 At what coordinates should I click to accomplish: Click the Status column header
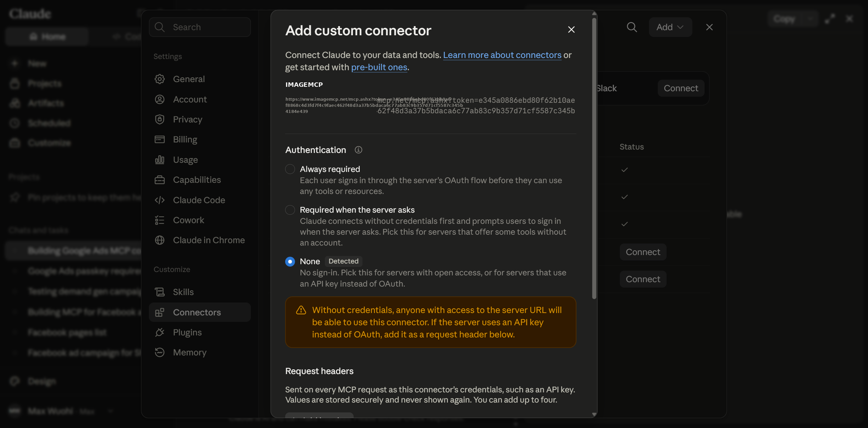pyautogui.click(x=632, y=147)
